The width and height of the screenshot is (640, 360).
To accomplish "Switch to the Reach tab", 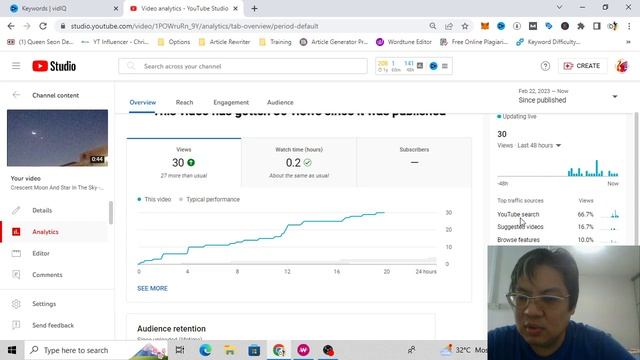I will click(184, 102).
